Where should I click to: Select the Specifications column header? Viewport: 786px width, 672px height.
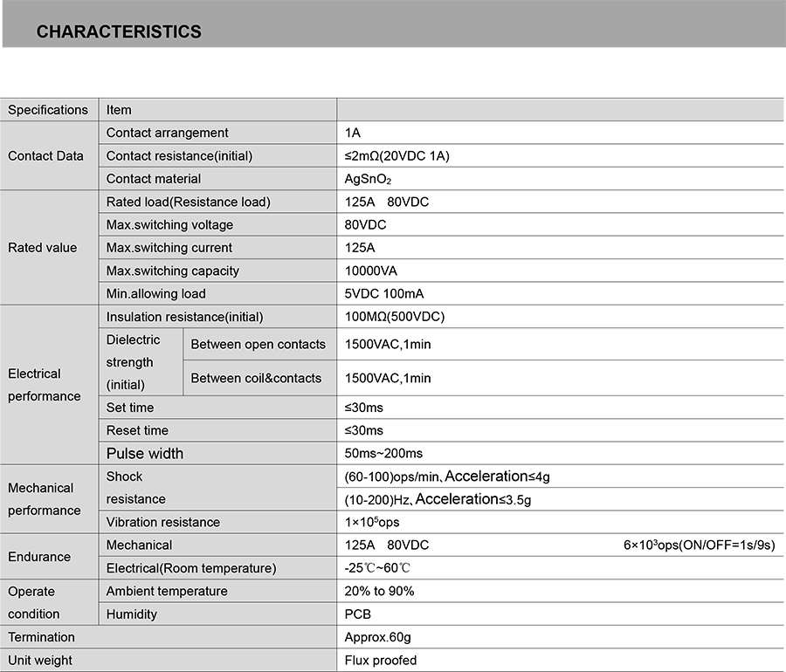click(48, 110)
